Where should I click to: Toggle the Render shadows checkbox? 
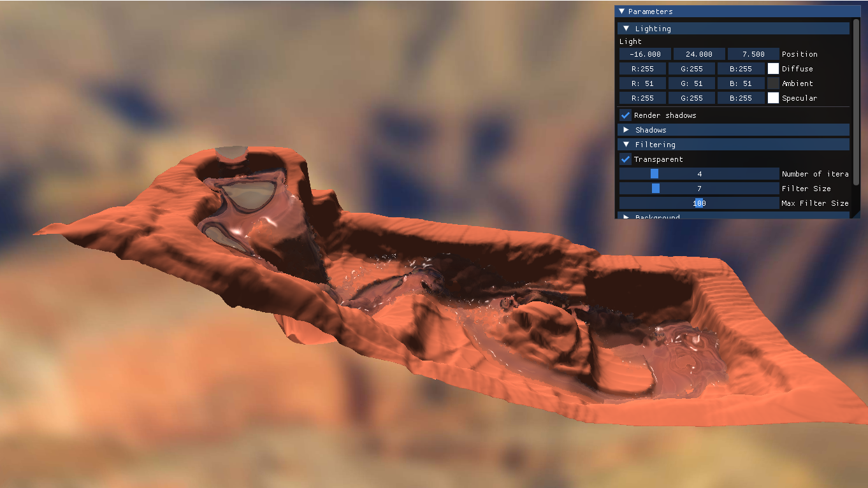626,115
